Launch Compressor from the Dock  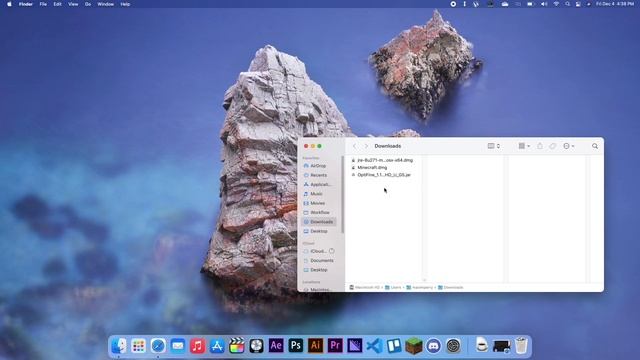(256, 346)
